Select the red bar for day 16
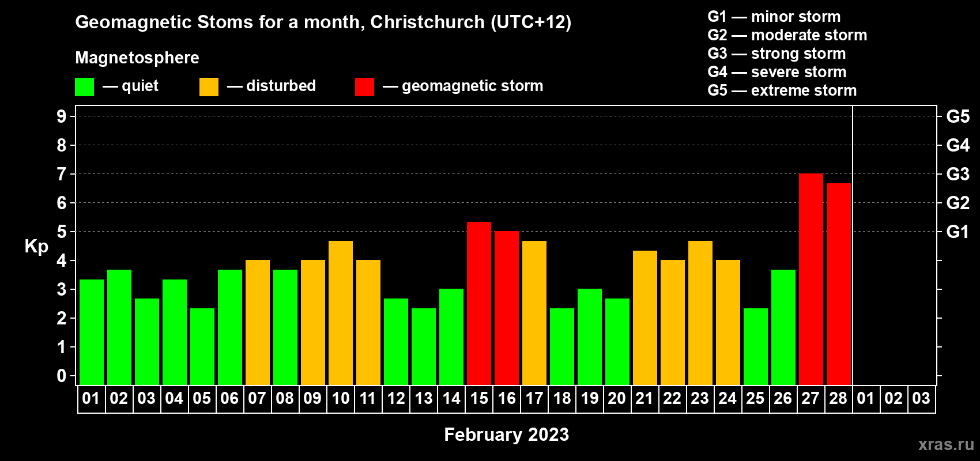 tap(507, 308)
